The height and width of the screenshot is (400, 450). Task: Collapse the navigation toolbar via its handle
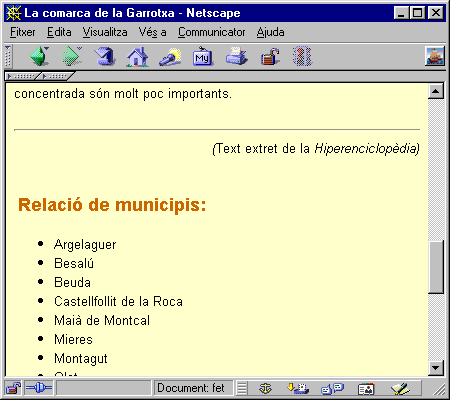coord(8,56)
